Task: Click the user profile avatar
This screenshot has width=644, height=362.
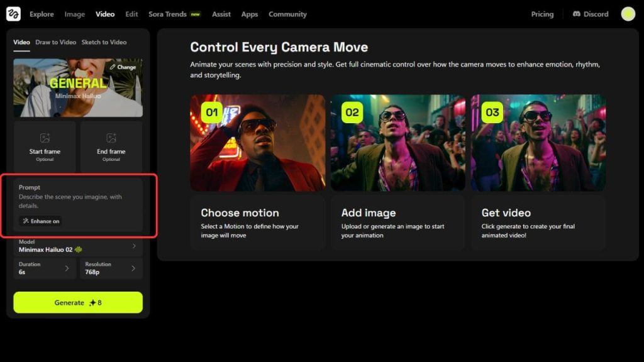Action: pos(628,14)
